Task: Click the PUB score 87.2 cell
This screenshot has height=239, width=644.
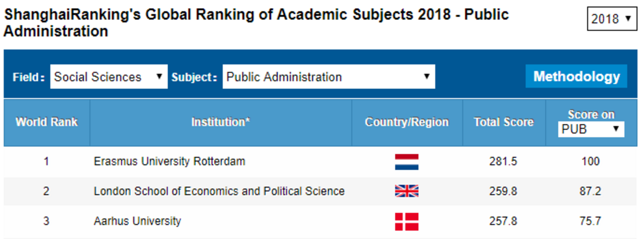Action: click(590, 191)
